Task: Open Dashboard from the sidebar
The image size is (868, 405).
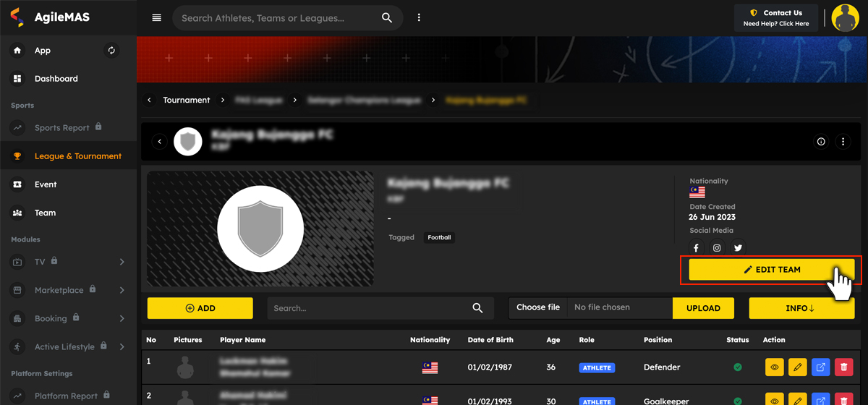Action: [x=56, y=79]
